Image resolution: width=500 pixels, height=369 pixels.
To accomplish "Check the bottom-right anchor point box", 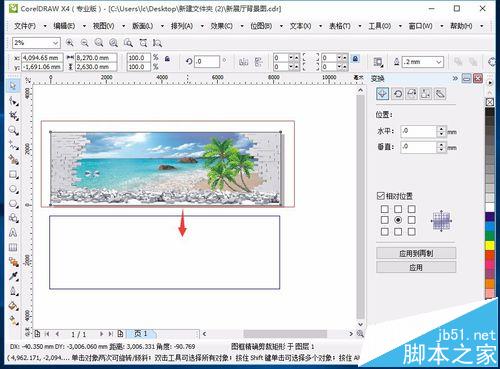I will (412, 231).
